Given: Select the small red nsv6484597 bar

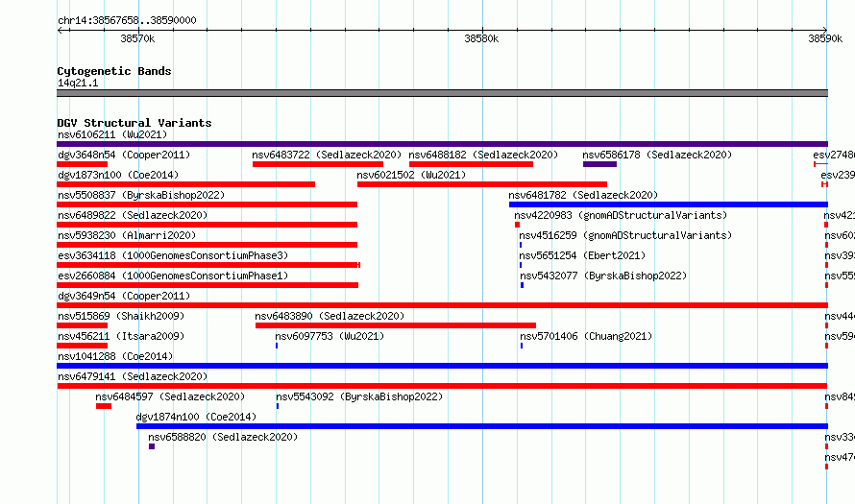Looking at the screenshot, I should 104,406.
